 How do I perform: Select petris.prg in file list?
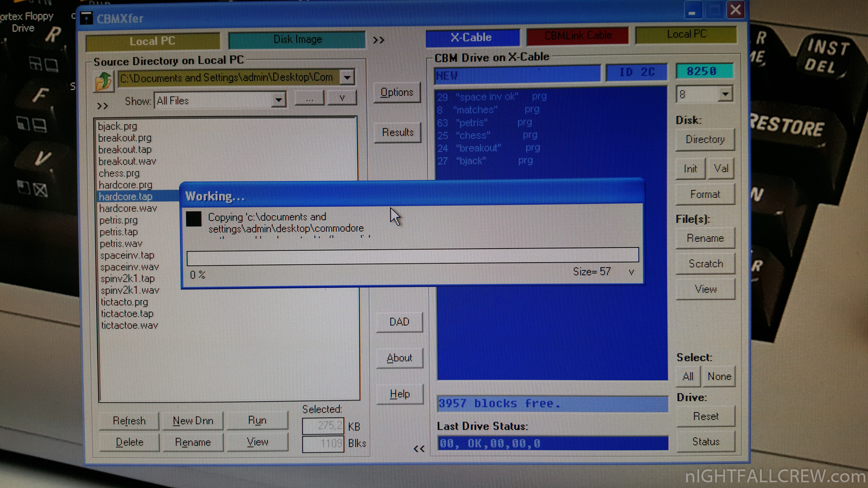pos(118,221)
